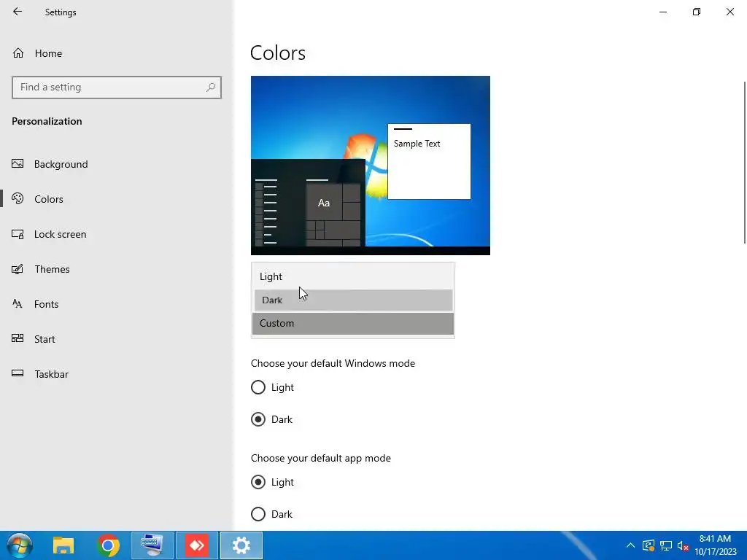
Task: Click the Colors label in the sidebar
Action: [49, 199]
